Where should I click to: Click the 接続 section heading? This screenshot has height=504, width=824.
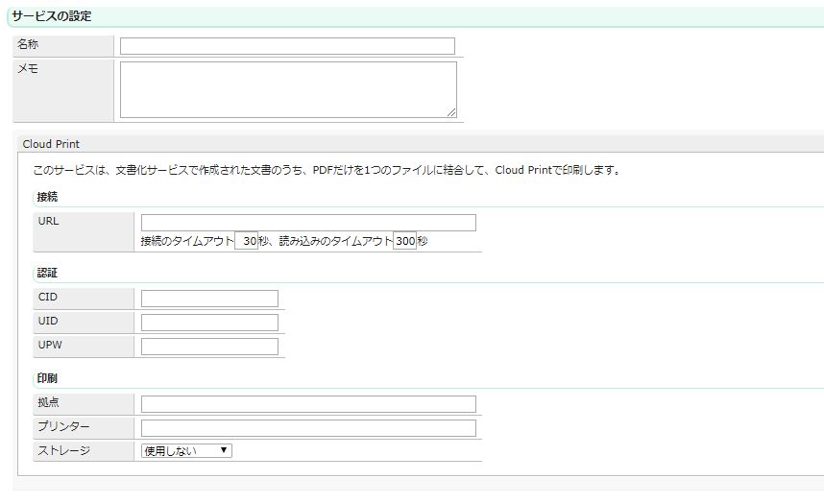tap(46, 197)
